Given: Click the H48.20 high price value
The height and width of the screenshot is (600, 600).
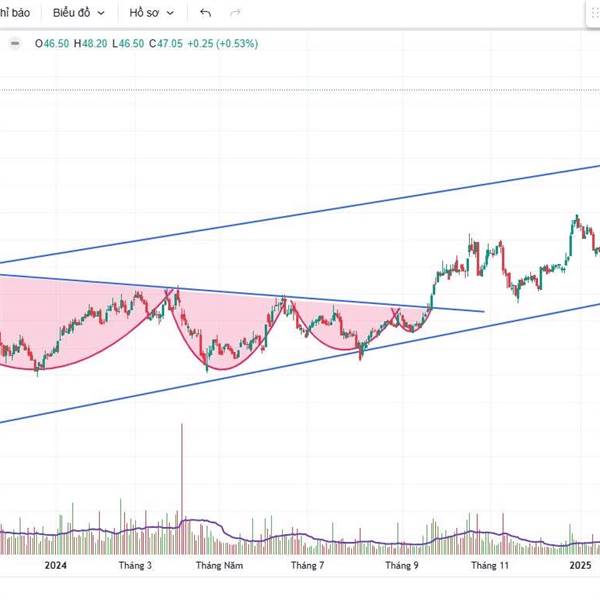Looking at the screenshot, I should (x=90, y=44).
